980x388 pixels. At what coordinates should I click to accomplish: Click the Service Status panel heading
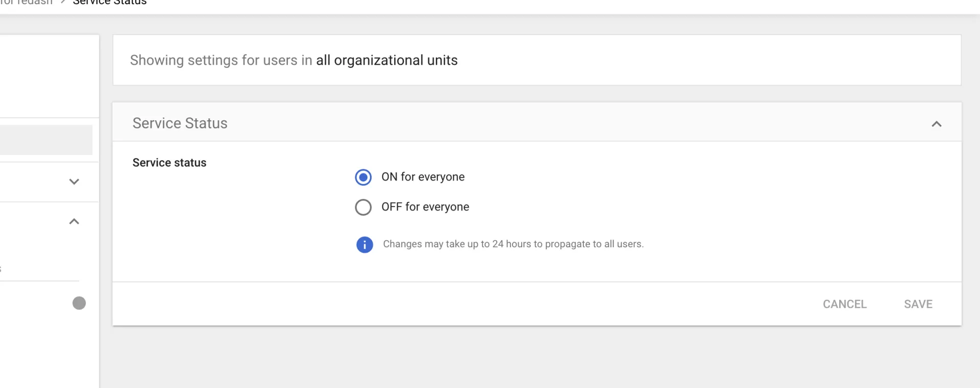pos(180,123)
